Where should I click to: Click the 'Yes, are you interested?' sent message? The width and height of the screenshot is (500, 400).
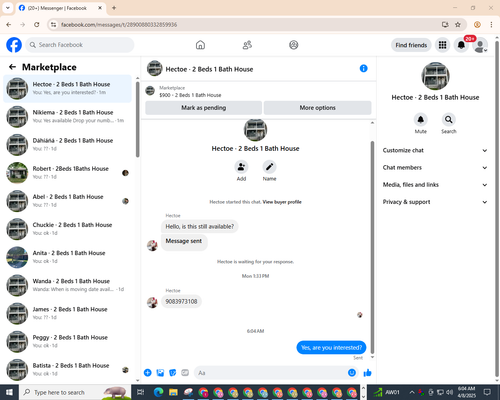[x=331, y=347]
